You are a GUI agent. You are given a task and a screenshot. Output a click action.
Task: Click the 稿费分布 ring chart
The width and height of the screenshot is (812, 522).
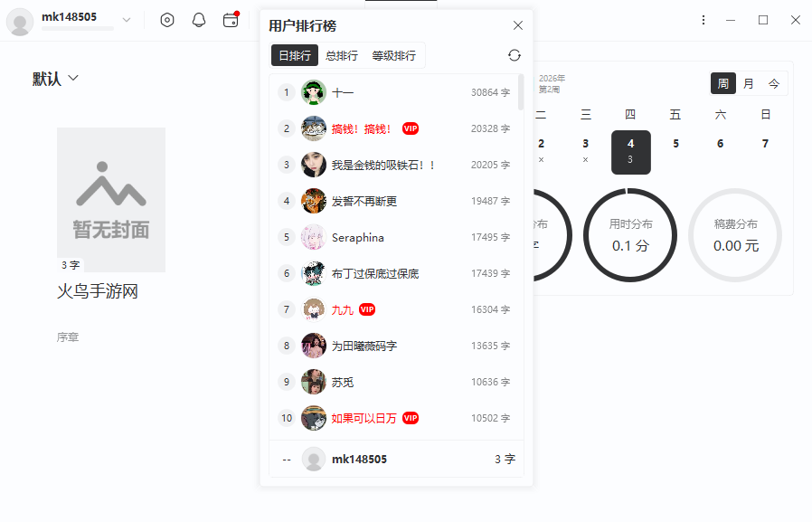pos(735,235)
